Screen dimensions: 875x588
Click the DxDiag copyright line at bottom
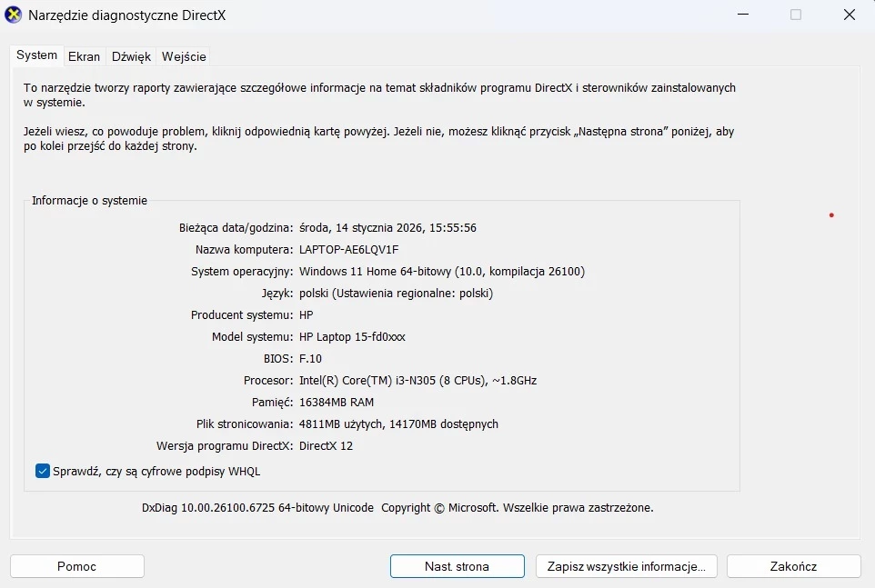(x=397, y=508)
